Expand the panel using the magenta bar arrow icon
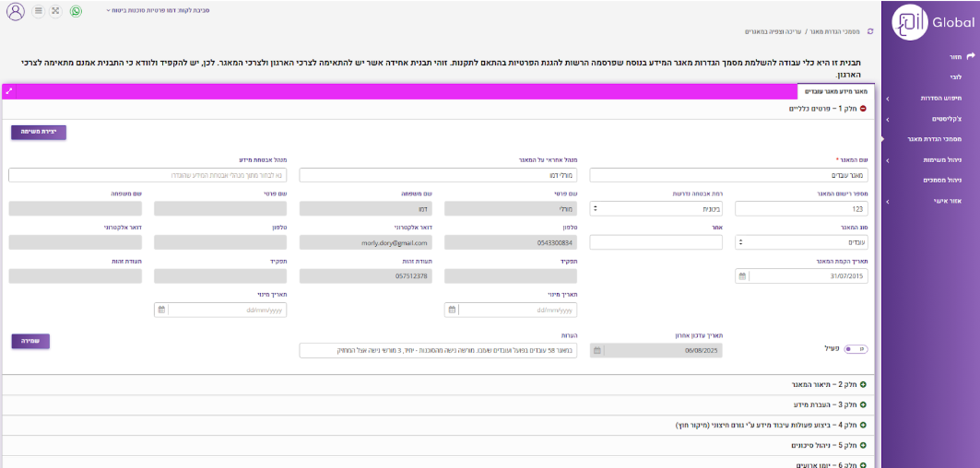Image resolution: width=980 pixels, height=468 pixels. pos(9,91)
